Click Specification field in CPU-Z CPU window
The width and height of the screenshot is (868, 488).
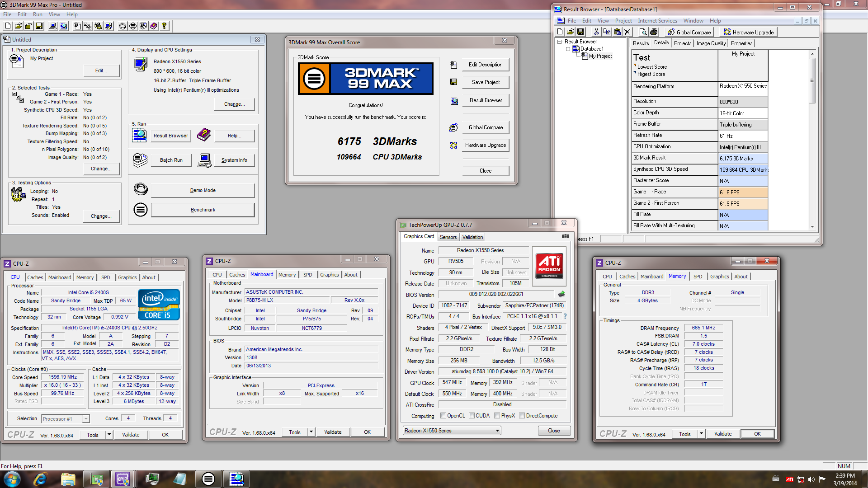coord(110,328)
